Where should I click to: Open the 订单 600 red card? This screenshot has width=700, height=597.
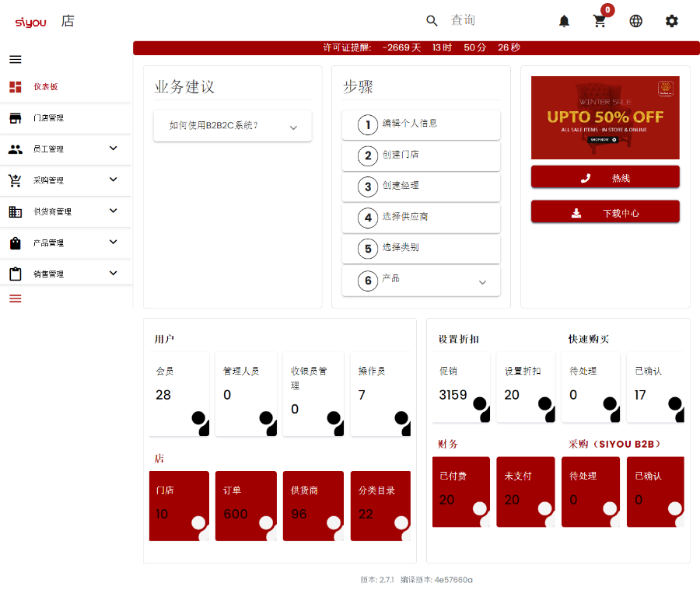tap(246, 505)
